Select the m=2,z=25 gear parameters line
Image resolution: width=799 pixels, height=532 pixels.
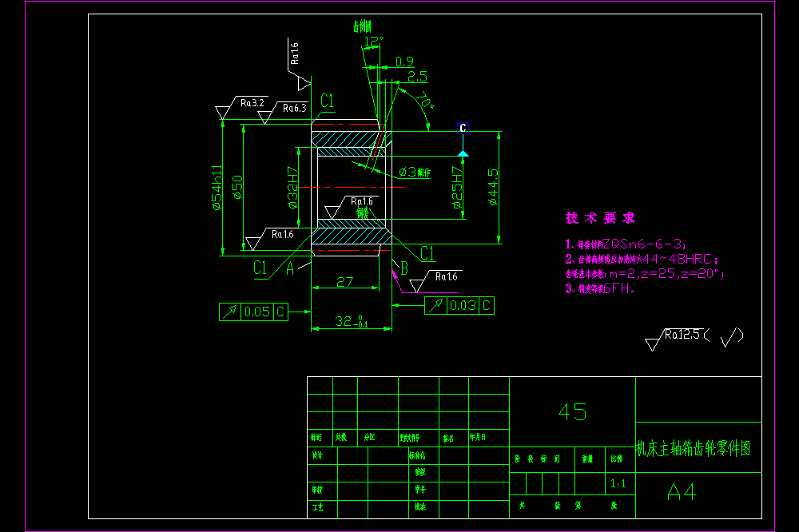pyautogui.click(x=645, y=274)
